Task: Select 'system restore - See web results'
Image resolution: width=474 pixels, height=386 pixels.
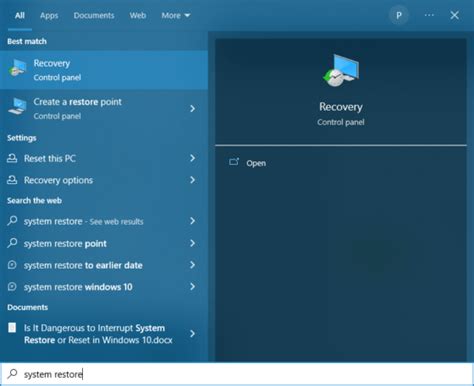Action: click(104, 221)
